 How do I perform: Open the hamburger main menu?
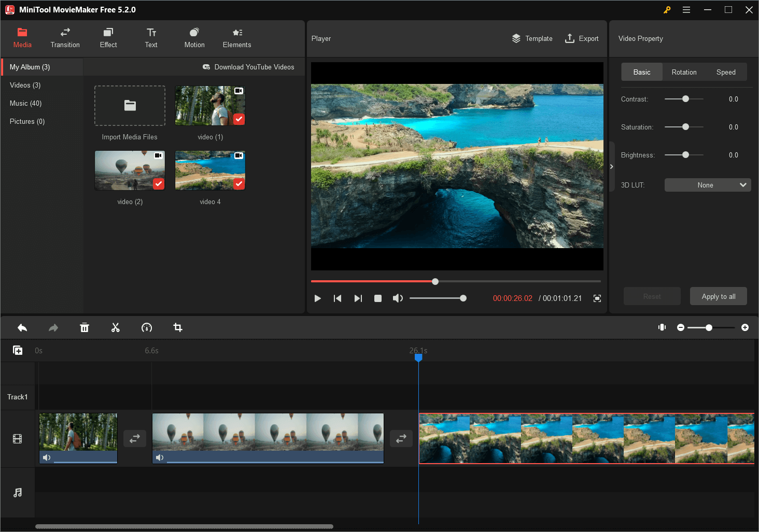click(686, 10)
